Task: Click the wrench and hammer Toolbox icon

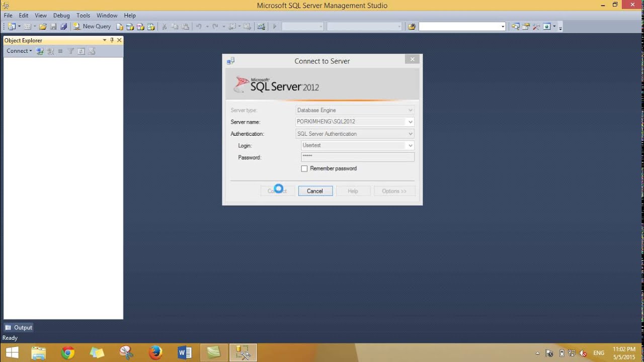Action: coord(536,26)
